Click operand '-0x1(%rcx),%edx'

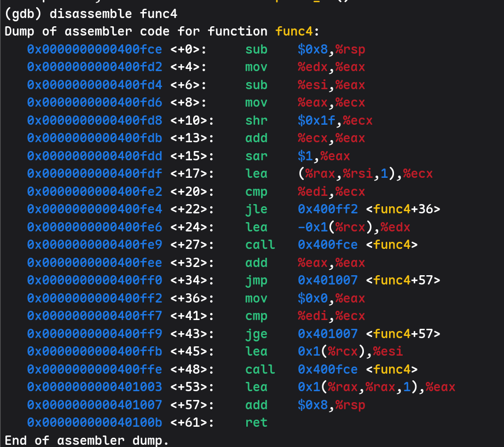pos(354,227)
